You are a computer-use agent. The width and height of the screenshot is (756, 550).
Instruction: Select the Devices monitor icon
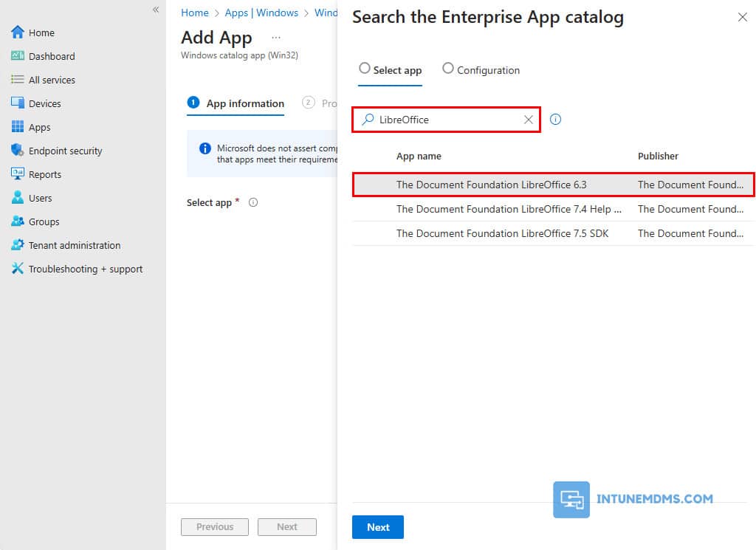point(18,103)
